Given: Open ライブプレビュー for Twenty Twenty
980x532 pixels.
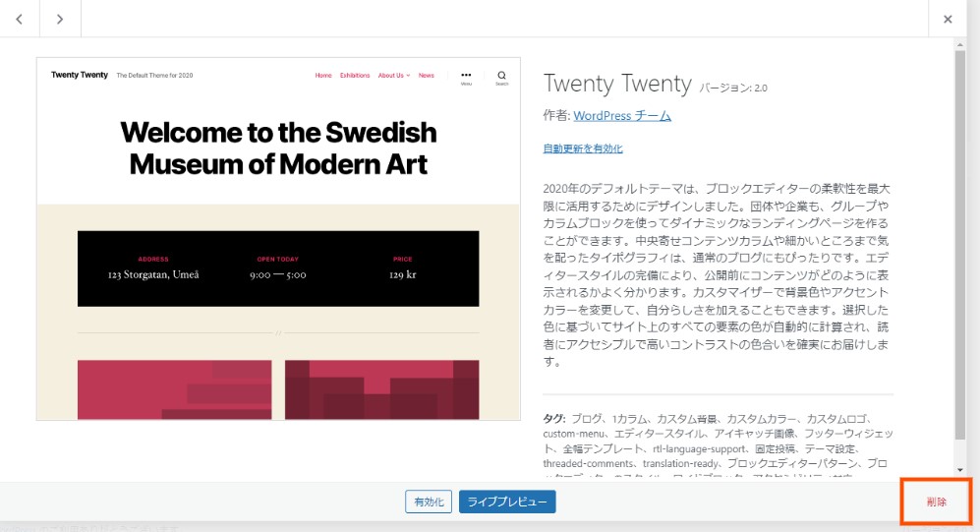Looking at the screenshot, I should pyautogui.click(x=507, y=502).
